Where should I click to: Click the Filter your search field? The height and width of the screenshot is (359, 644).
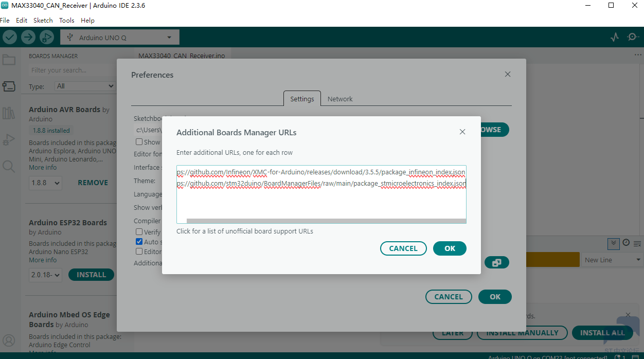72,70
